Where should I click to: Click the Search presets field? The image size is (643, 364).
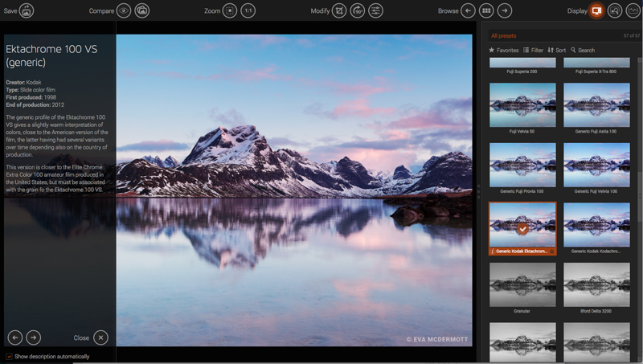pyautogui.click(x=583, y=50)
